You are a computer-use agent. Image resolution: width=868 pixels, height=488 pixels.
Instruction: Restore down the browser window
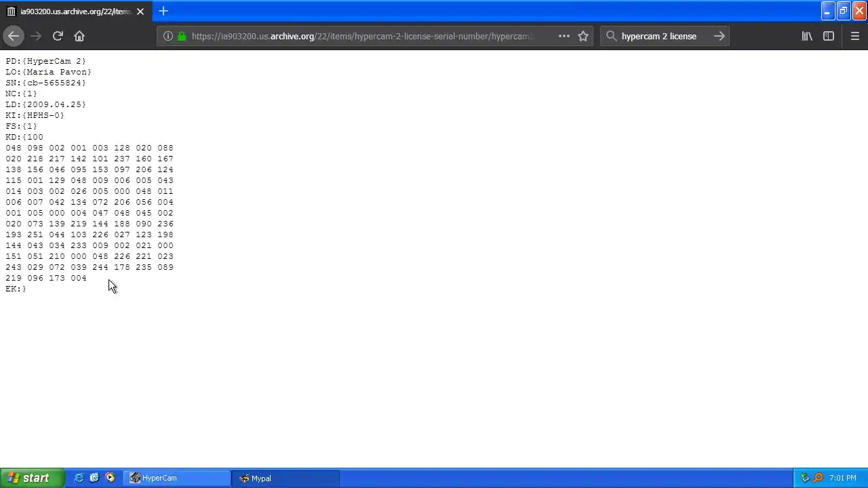(x=844, y=11)
